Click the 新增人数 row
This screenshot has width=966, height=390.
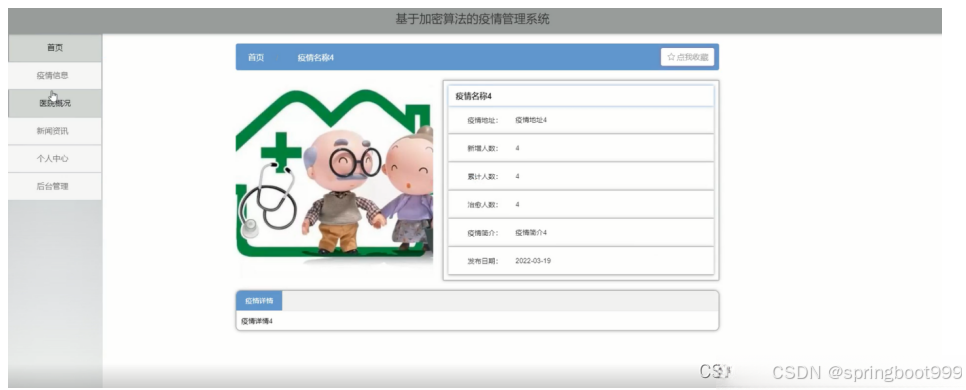(x=580, y=148)
